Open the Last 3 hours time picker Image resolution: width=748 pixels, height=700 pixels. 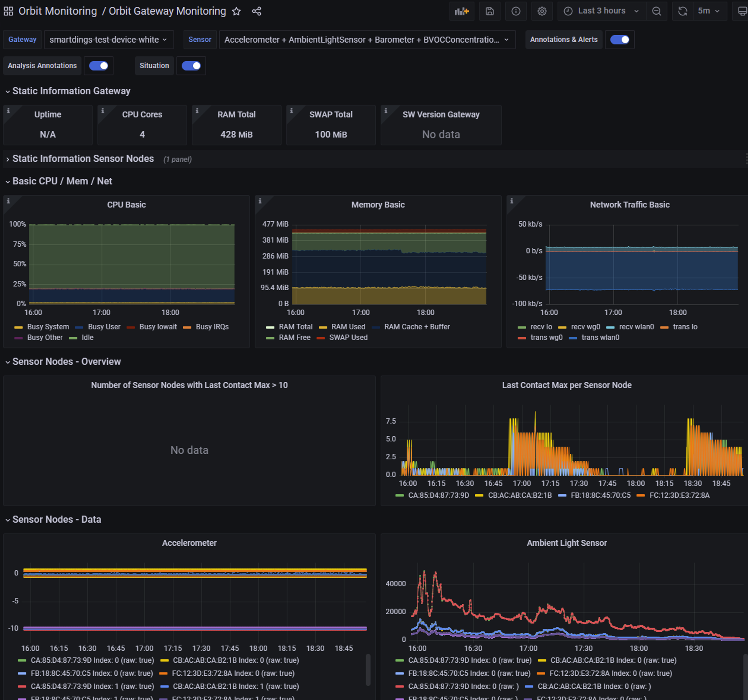[602, 11]
